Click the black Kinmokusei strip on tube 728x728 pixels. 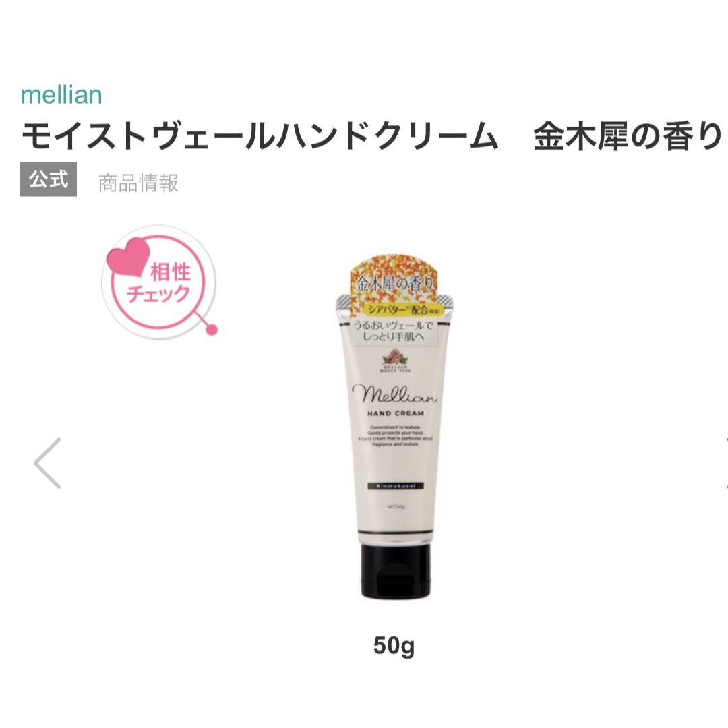pos(396,486)
